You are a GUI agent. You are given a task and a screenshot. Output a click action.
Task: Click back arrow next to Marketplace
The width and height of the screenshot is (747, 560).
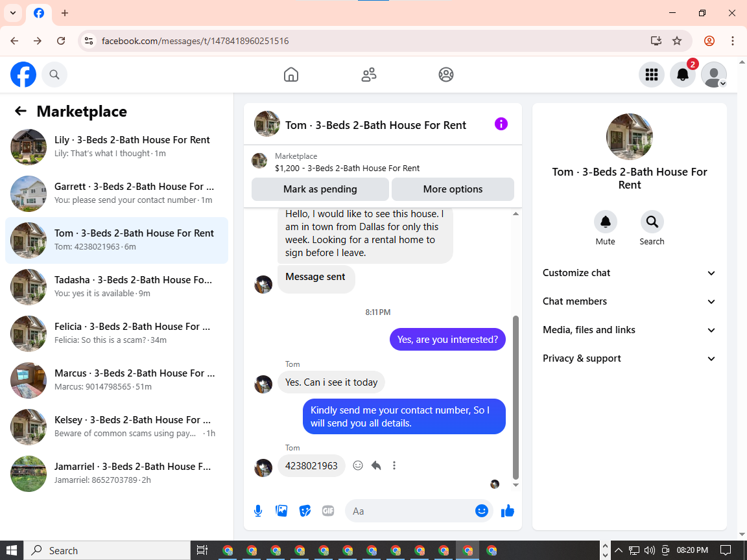click(x=21, y=111)
